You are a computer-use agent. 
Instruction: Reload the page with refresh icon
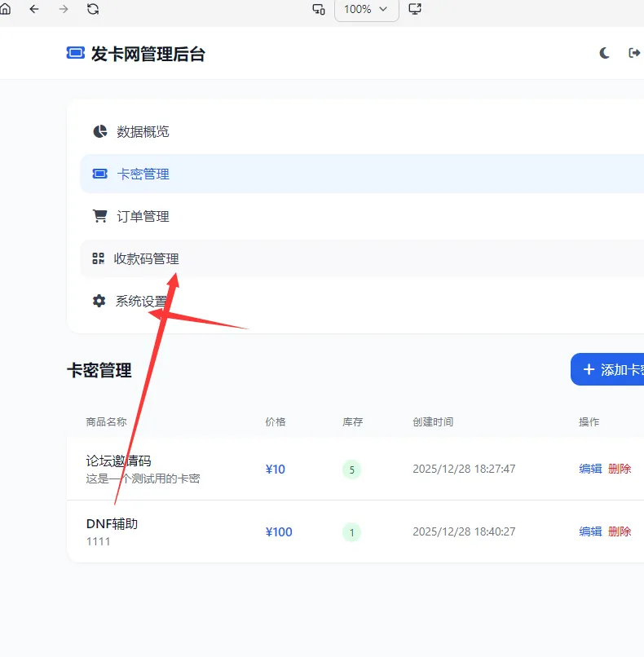(93, 9)
